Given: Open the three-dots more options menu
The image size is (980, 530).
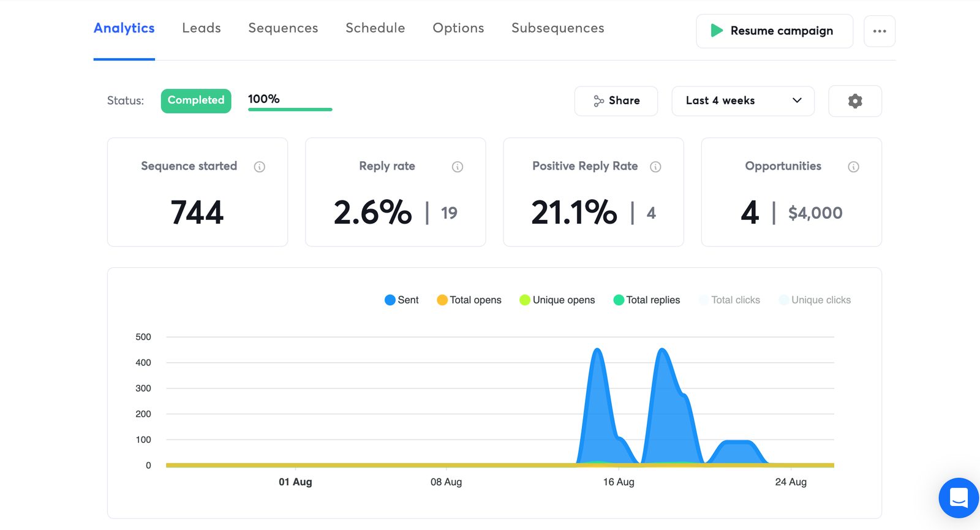Looking at the screenshot, I should 880,31.
